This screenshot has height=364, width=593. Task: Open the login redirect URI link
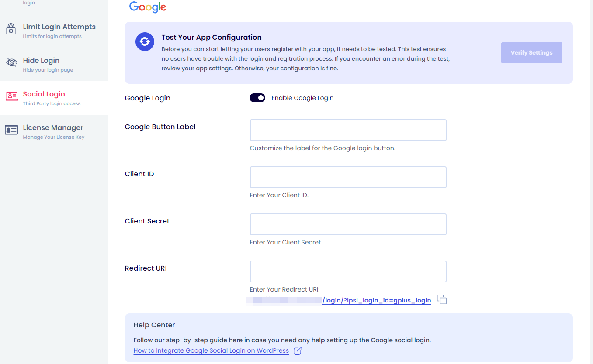[376, 300]
